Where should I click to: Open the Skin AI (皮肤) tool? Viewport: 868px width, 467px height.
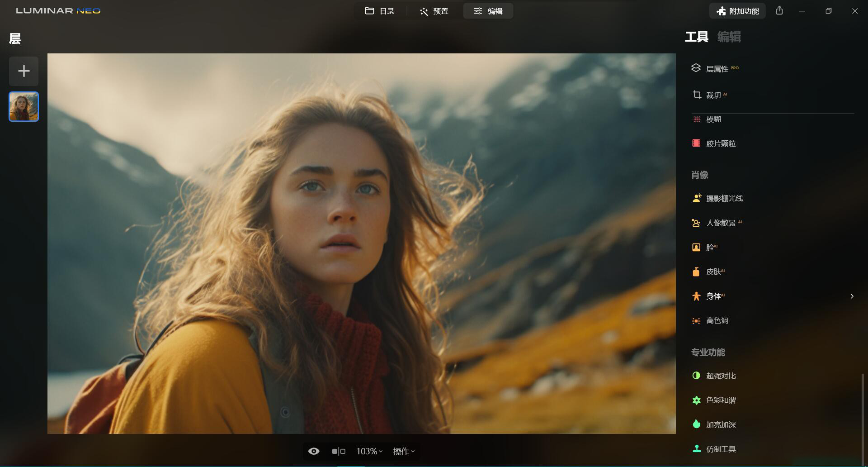coord(713,272)
